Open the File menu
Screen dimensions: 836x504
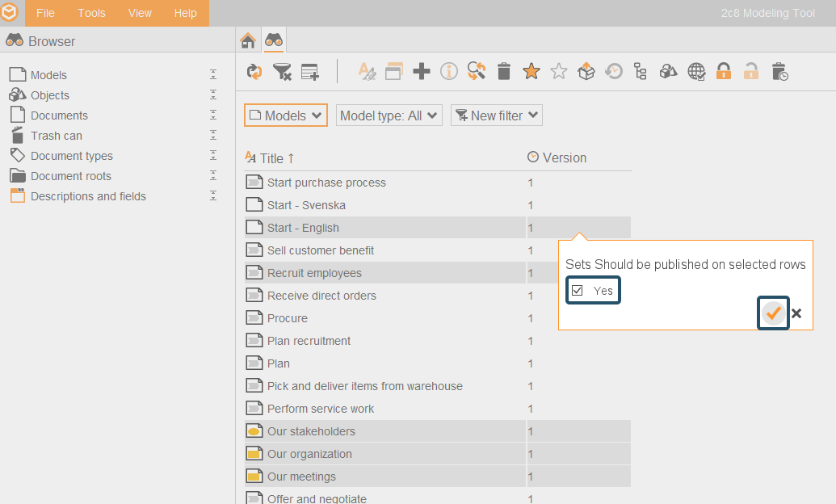(45, 13)
